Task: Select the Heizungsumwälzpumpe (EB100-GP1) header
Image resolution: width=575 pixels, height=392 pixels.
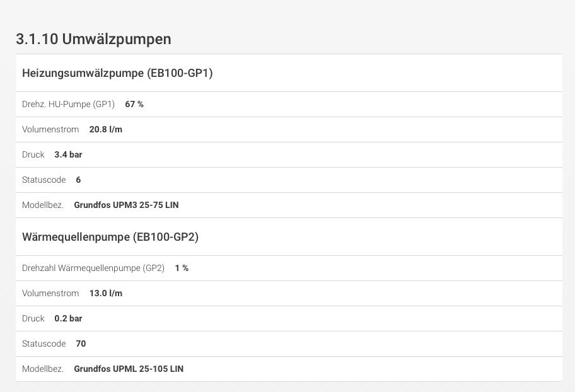Action: (x=117, y=73)
